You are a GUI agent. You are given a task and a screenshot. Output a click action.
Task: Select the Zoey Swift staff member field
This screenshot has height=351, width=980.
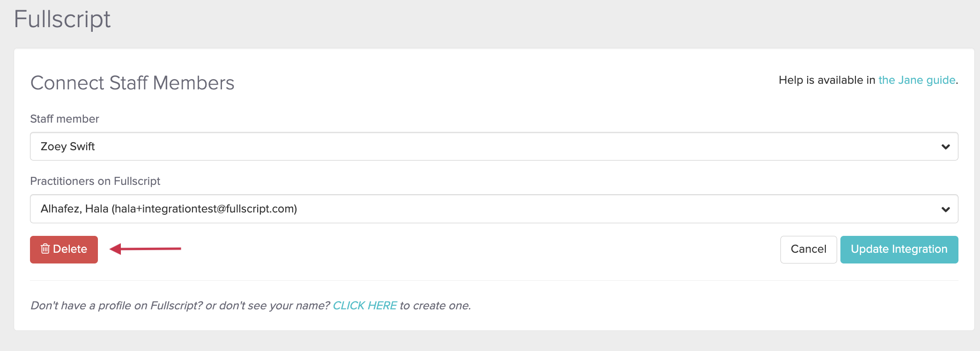(x=68, y=146)
